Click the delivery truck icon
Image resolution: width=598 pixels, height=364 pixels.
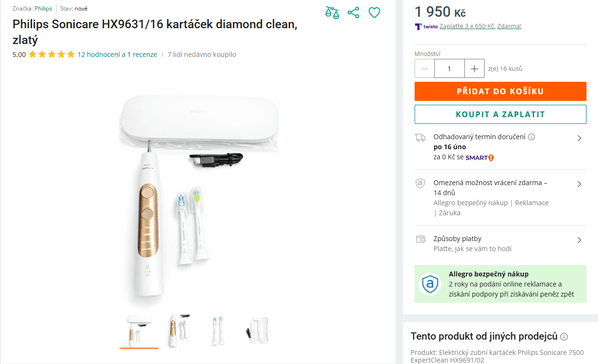tap(419, 137)
